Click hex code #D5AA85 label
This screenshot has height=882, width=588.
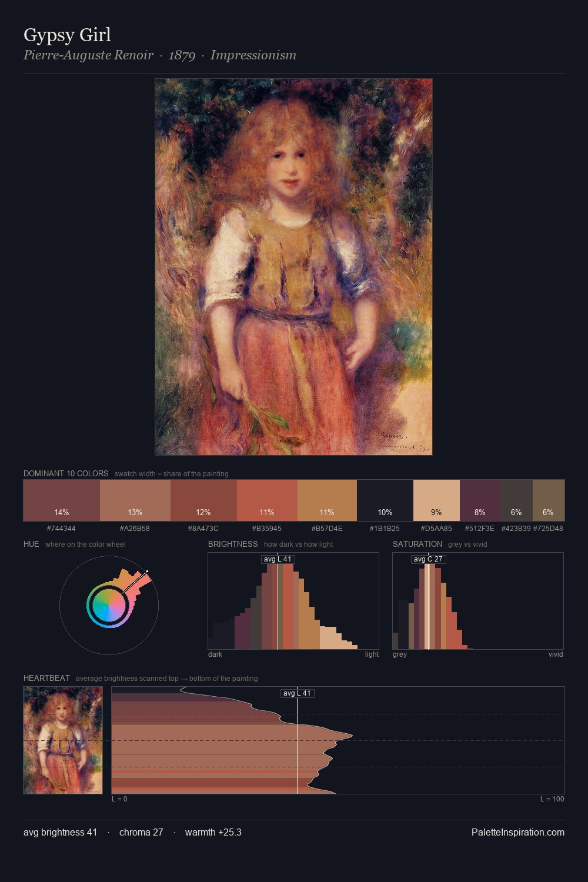436,529
